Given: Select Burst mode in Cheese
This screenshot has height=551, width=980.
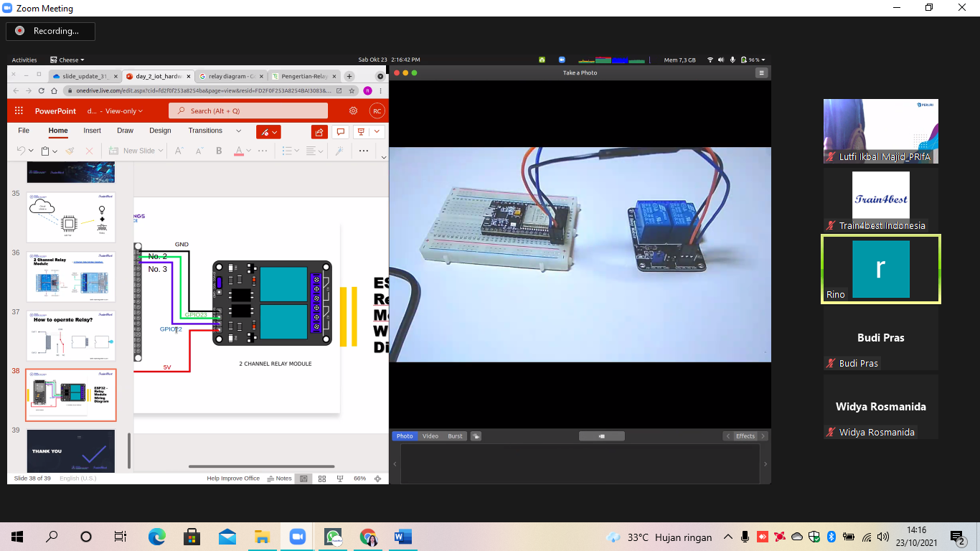Looking at the screenshot, I should pyautogui.click(x=455, y=436).
